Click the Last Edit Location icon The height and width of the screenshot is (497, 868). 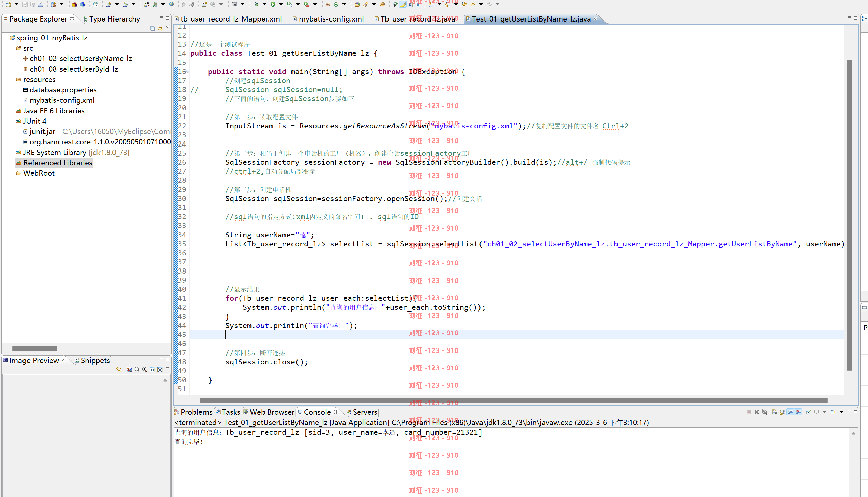[x=464, y=4]
